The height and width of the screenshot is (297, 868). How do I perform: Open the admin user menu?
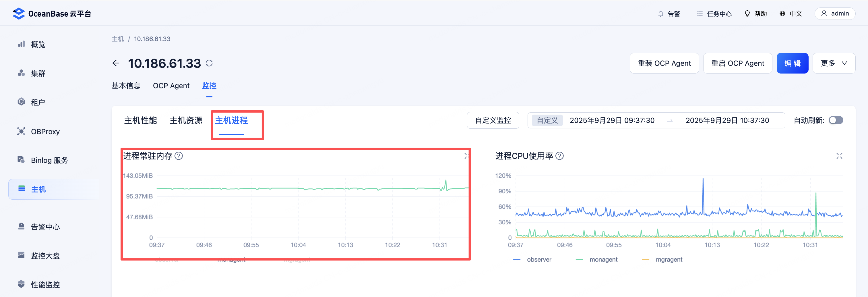click(835, 14)
